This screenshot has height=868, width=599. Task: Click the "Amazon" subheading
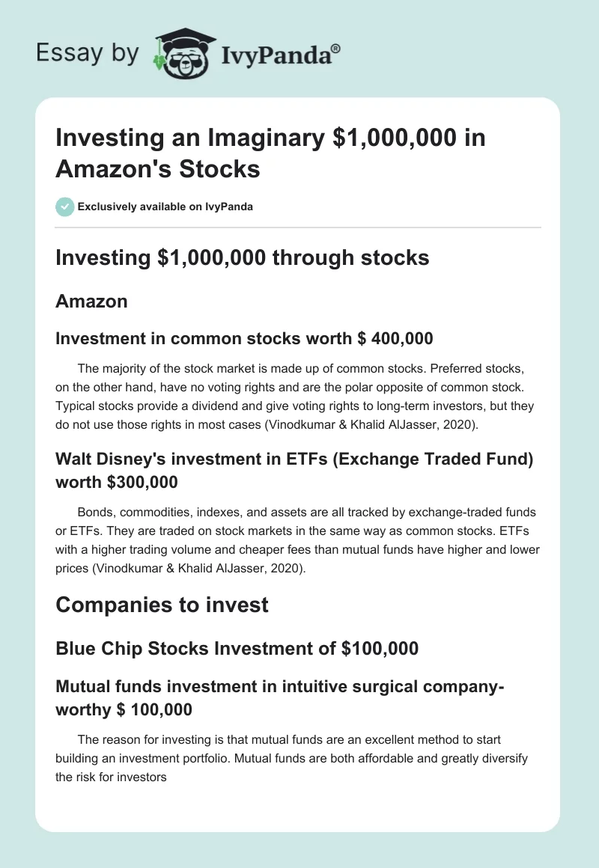point(91,302)
